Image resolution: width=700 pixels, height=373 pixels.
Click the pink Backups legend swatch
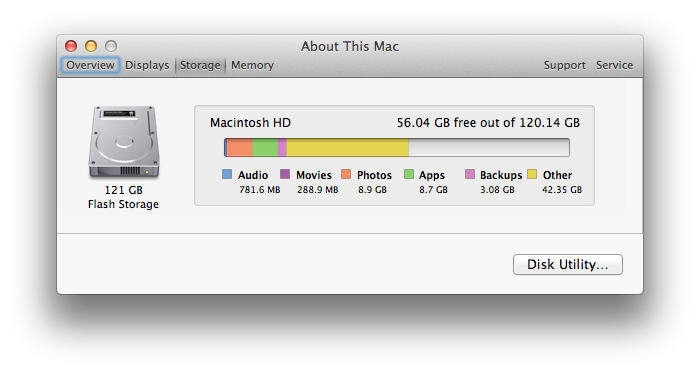click(x=470, y=174)
